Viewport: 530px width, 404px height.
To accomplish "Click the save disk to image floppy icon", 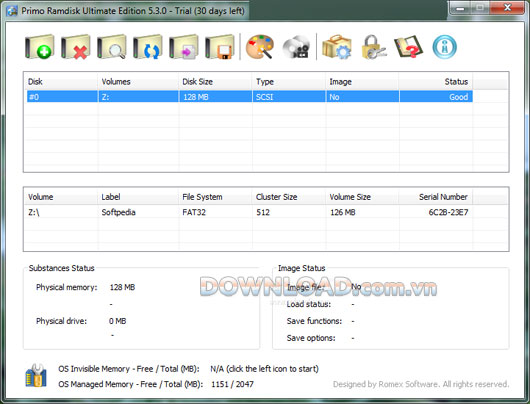I will click(x=220, y=47).
